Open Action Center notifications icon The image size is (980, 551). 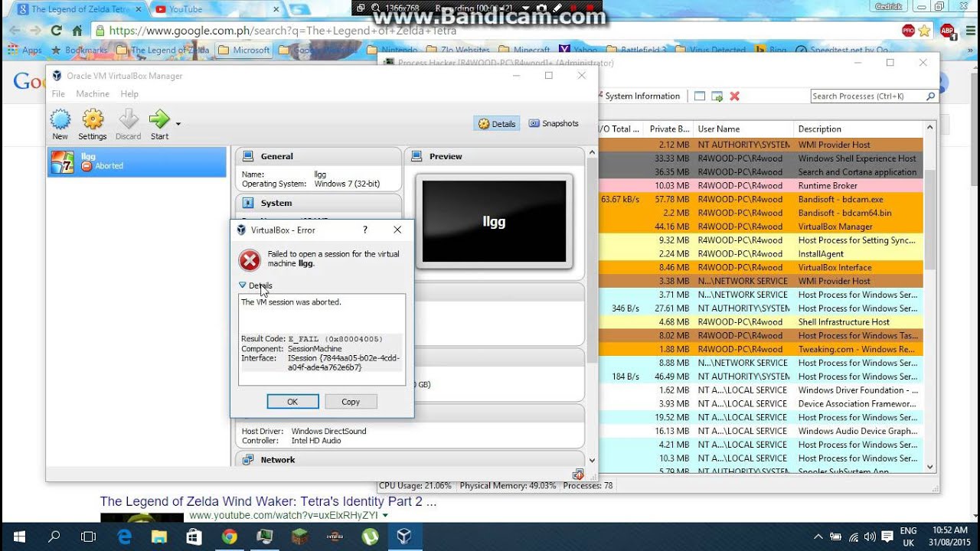(887, 537)
